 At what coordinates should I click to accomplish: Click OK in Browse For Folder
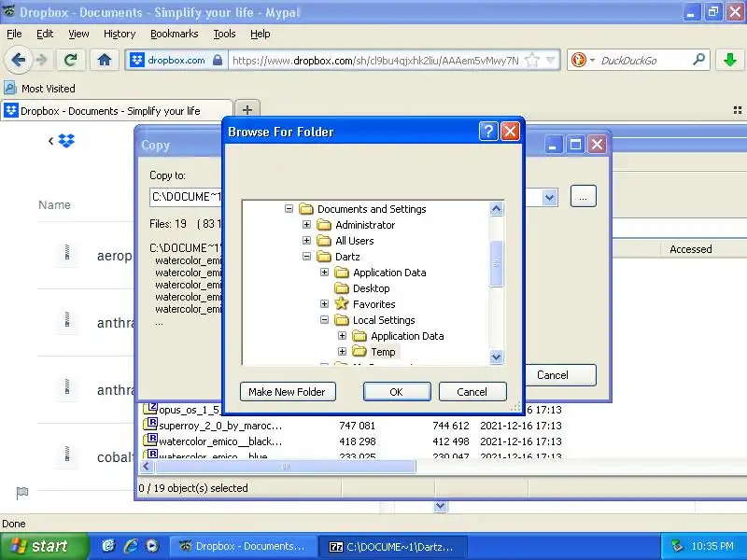[x=397, y=392]
